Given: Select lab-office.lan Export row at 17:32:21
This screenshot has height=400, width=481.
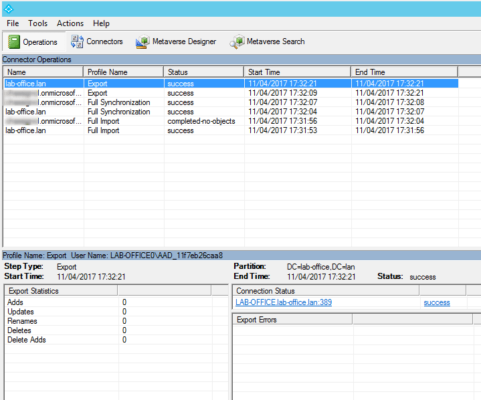Looking at the screenshot, I should click(231, 83).
